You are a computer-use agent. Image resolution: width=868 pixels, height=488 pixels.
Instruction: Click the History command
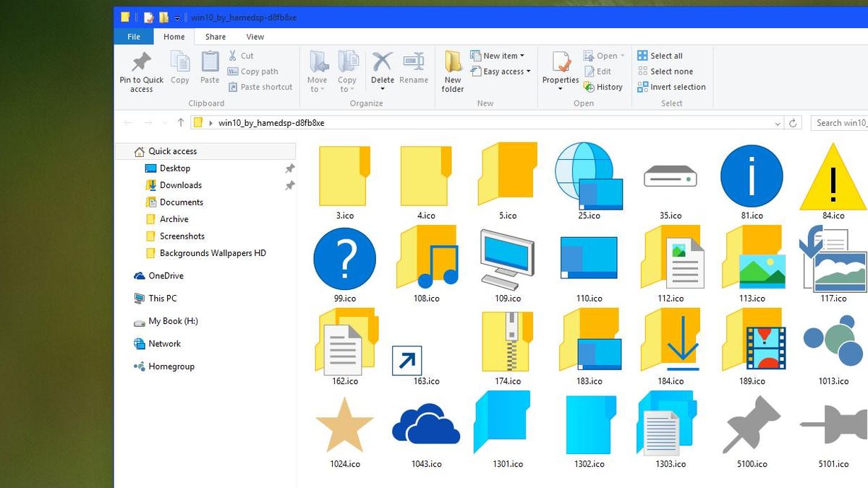click(x=603, y=87)
